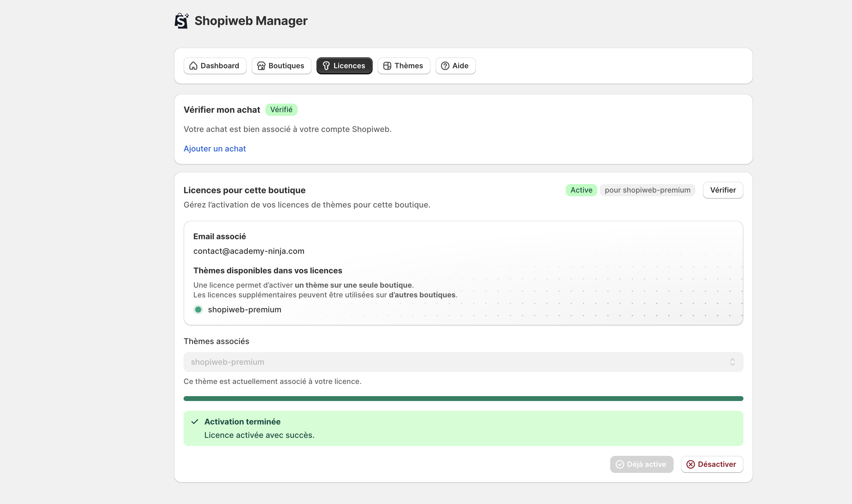This screenshot has width=852, height=504.
Task: Click the house icon on Dashboard
Action: pos(193,66)
